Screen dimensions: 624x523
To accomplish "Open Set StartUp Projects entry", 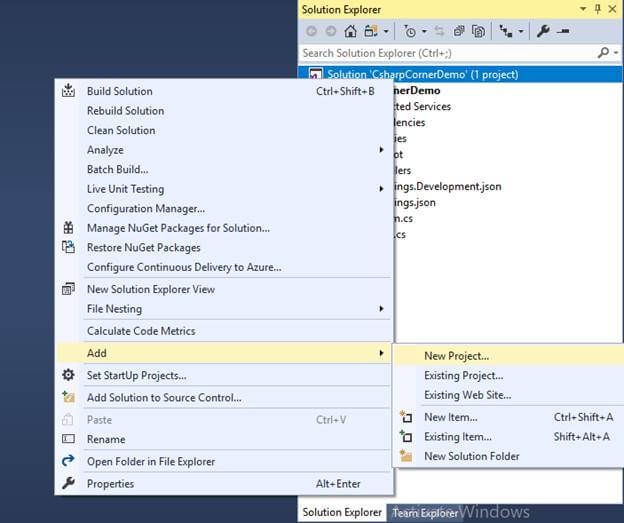I will [x=224, y=375].
